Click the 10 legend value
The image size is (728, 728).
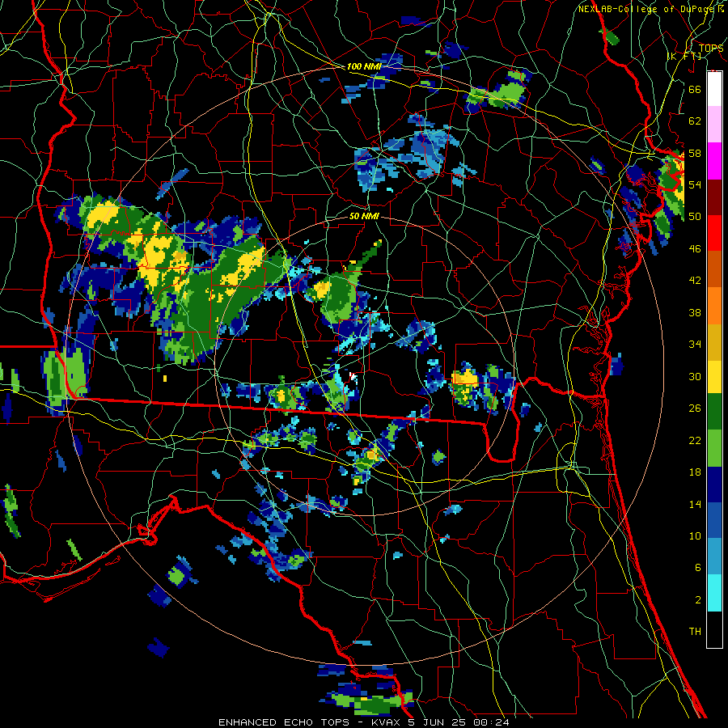695,535
